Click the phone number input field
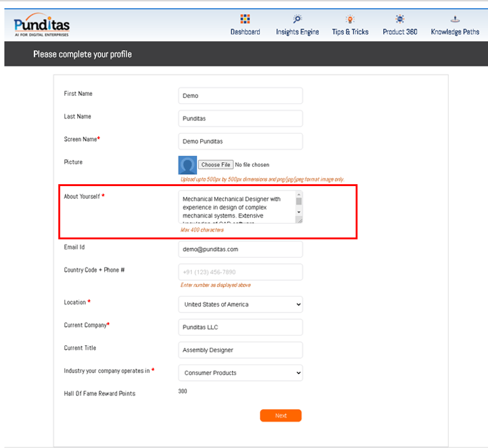Image resolution: width=488 pixels, height=448 pixels. click(240, 273)
